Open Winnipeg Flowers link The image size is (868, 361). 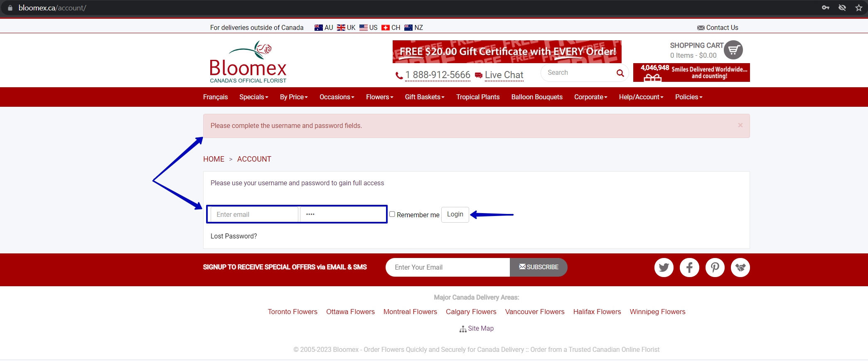click(x=657, y=312)
